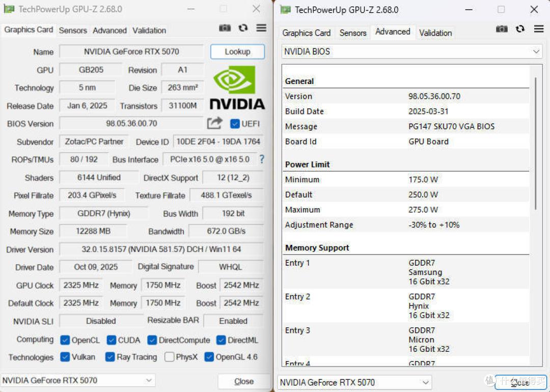The height and width of the screenshot is (392, 550).
Task: Switch to Sensors tab in right window
Action: 352,33
